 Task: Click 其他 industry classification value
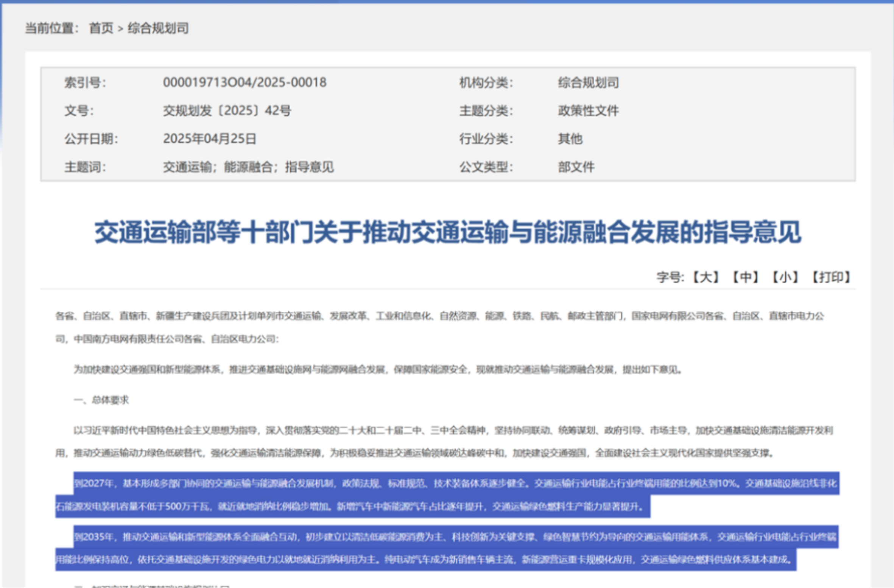[570, 139]
